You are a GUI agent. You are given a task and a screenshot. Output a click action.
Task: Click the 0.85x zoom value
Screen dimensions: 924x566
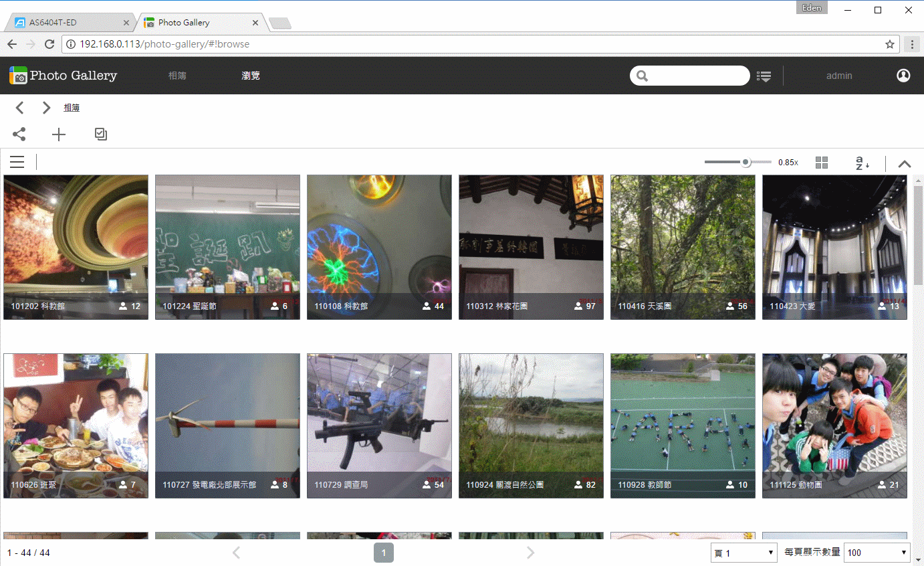pos(788,163)
